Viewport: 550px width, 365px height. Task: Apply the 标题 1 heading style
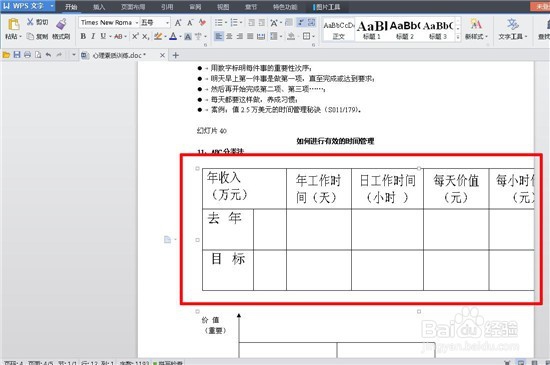point(372,29)
